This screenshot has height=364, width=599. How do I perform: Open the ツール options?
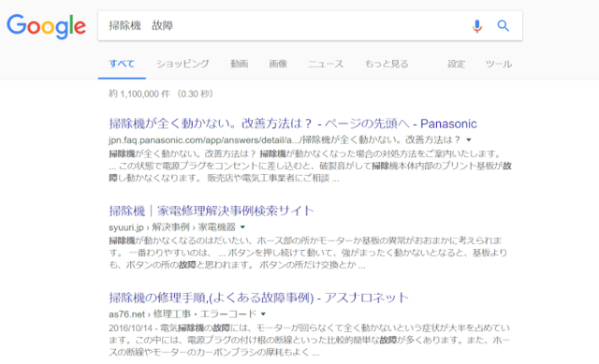[499, 64]
